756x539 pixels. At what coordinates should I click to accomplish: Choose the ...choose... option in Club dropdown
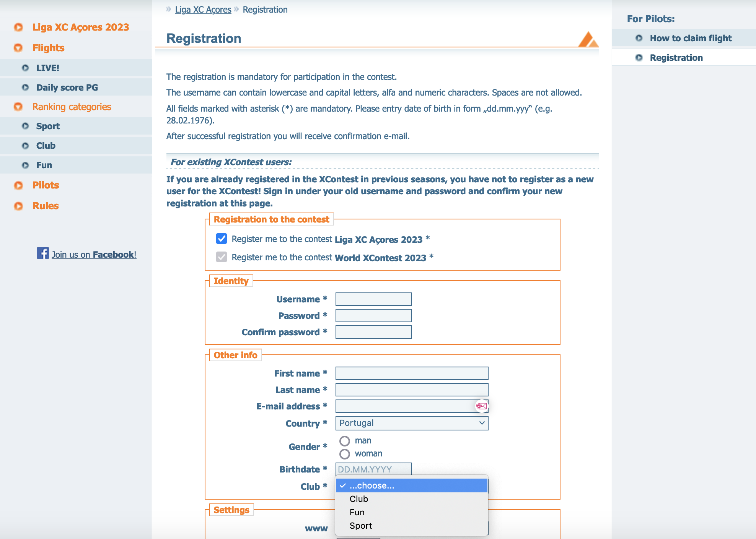point(412,485)
